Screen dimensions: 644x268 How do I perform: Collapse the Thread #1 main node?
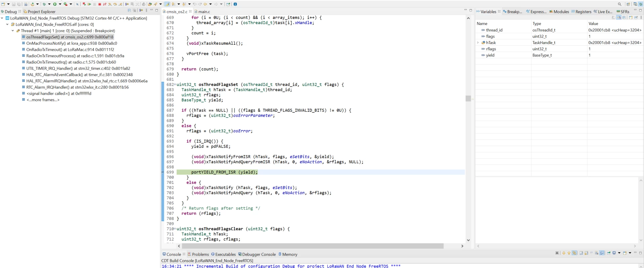click(13, 31)
